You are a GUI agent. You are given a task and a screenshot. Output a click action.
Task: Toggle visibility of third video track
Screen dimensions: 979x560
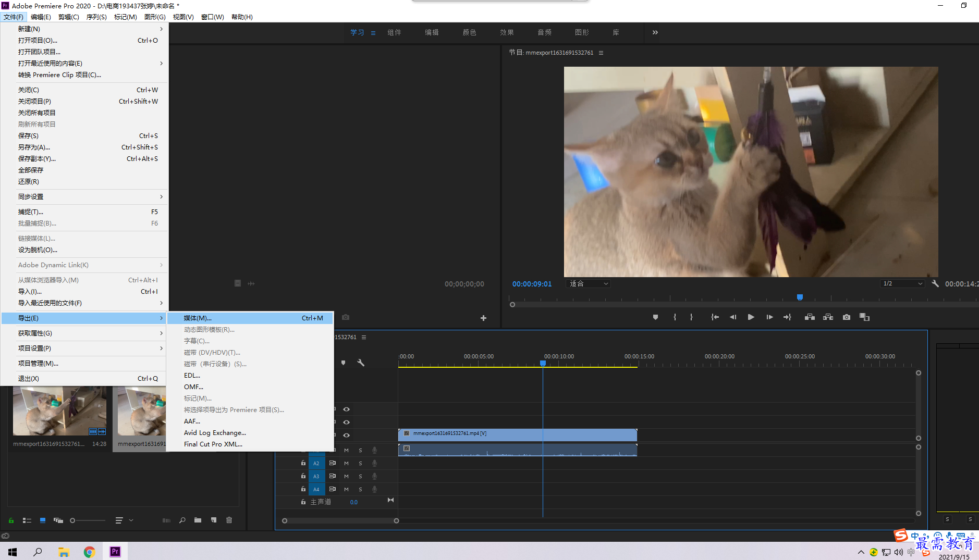click(x=346, y=409)
